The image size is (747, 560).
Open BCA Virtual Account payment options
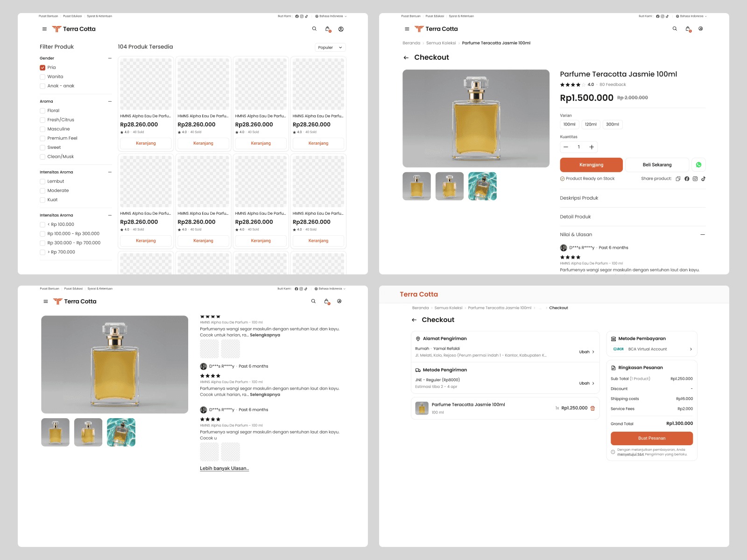pyautogui.click(x=652, y=349)
